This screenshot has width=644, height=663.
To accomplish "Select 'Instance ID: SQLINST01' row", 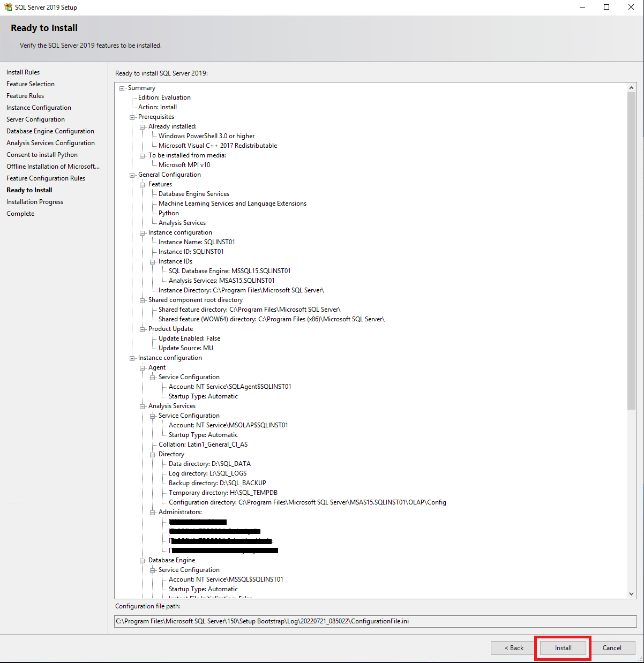I will tap(191, 252).
